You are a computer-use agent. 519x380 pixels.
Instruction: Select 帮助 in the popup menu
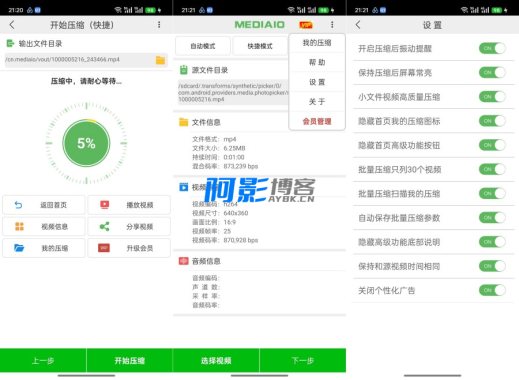click(317, 62)
